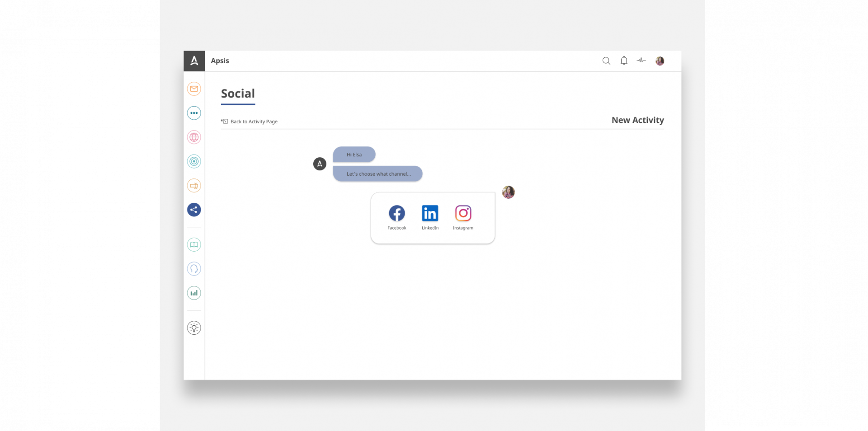Open the lightbulb ideas icon in sidebar
The height and width of the screenshot is (431, 868).
(194, 328)
